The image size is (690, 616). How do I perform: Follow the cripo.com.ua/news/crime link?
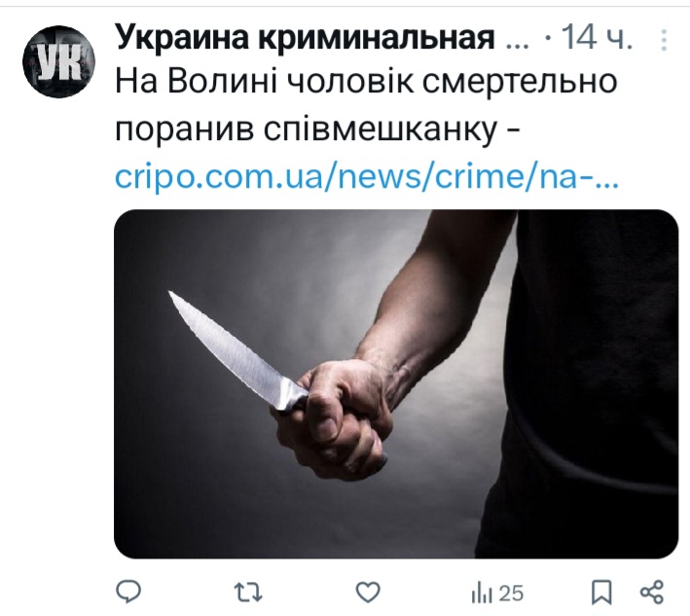pos(367,177)
